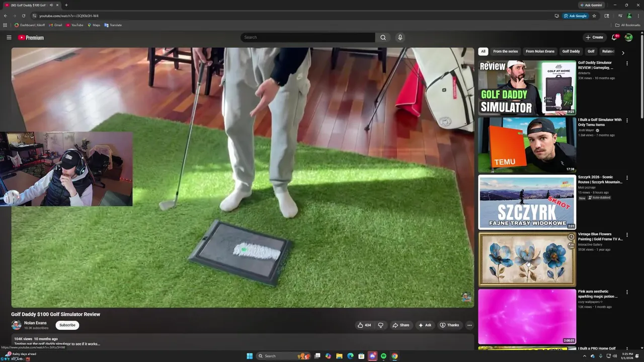Open the Nolan Evans channel avatar

pos(17,325)
